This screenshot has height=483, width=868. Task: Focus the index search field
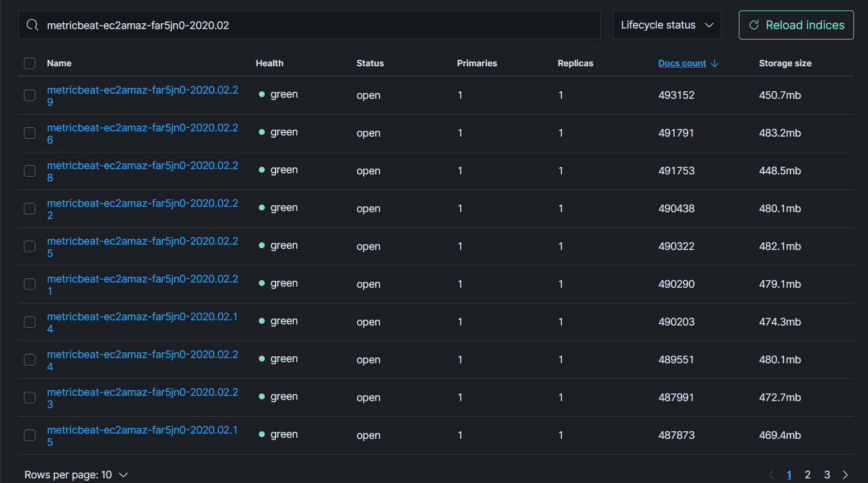pyautogui.click(x=310, y=25)
